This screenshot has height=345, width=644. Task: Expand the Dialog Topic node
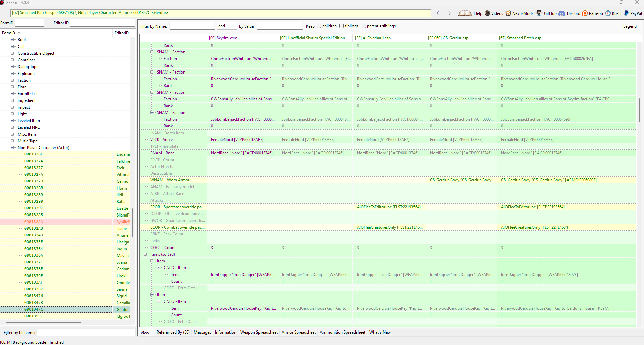(12, 66)
